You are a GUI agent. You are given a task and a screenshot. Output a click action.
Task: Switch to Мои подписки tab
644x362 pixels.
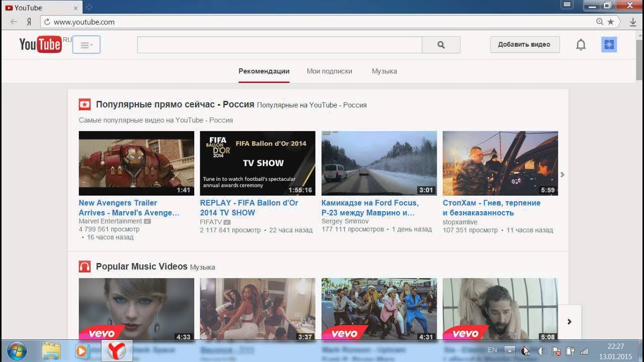pyautogui.click(x=330, y=71)
